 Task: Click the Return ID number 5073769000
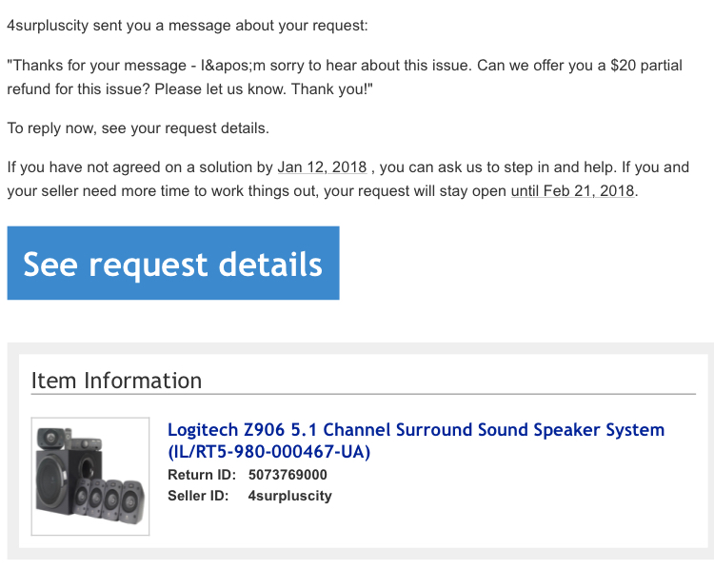(x=288, y=475)
